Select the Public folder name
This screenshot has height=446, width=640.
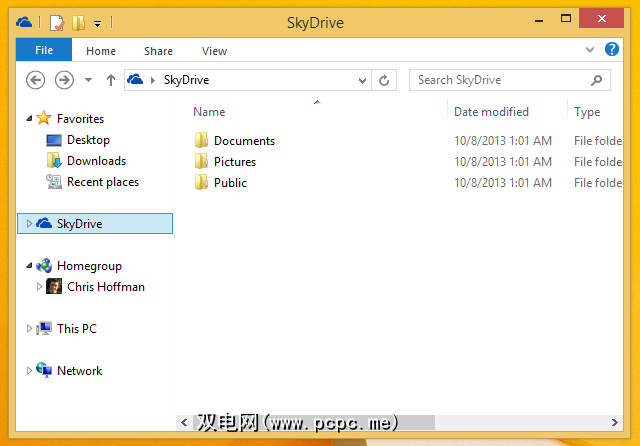230,183
